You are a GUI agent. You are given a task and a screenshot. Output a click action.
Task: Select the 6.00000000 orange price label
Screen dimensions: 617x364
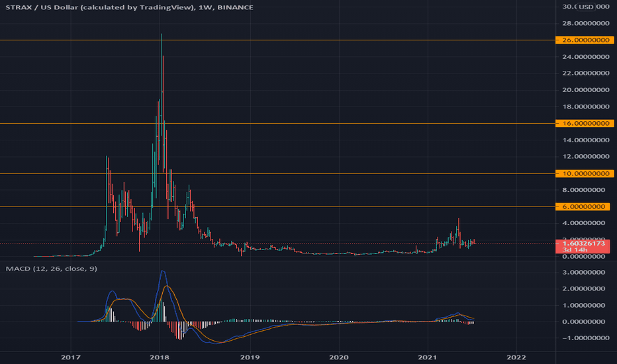[x=583, y=206]
